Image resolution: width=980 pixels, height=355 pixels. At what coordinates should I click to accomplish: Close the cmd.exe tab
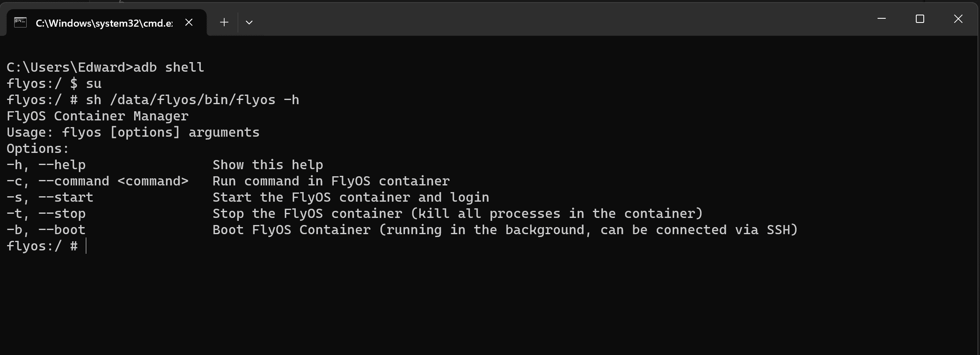pyautogui.click(x=189, y=22)
